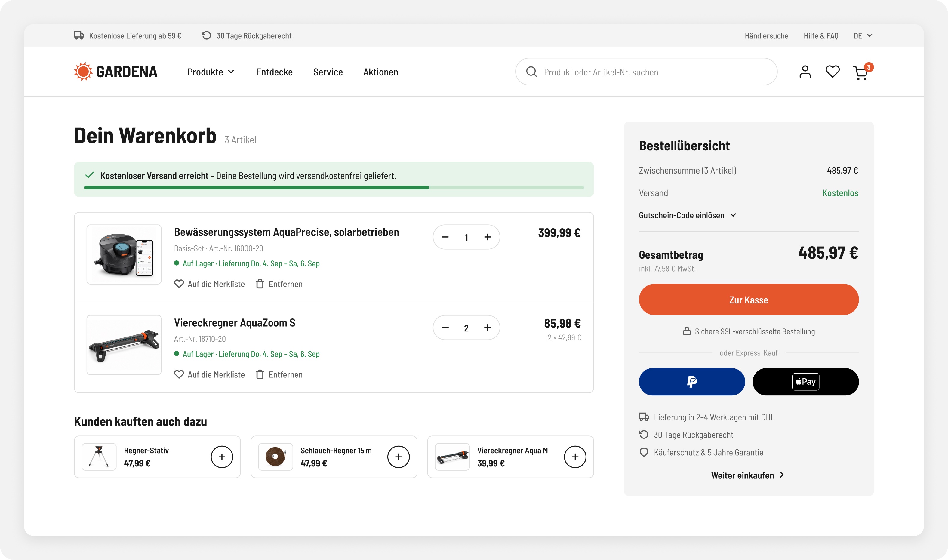Click the 399,99 € item price
This screenshot has height=560, width=948.
pos(559,233)
